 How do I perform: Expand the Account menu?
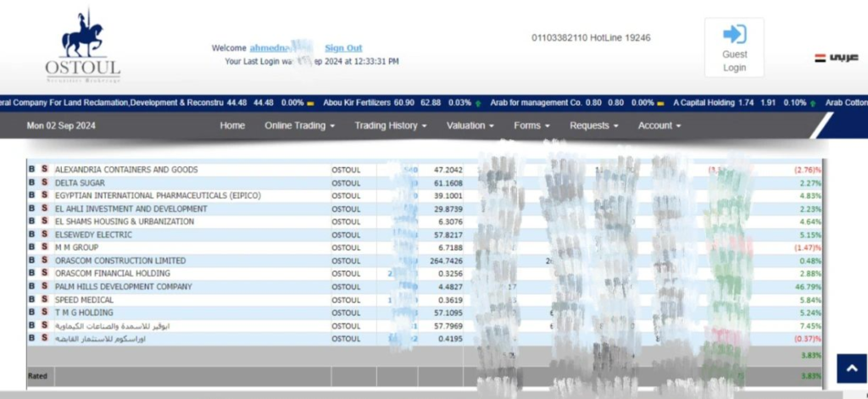(659, 125)
